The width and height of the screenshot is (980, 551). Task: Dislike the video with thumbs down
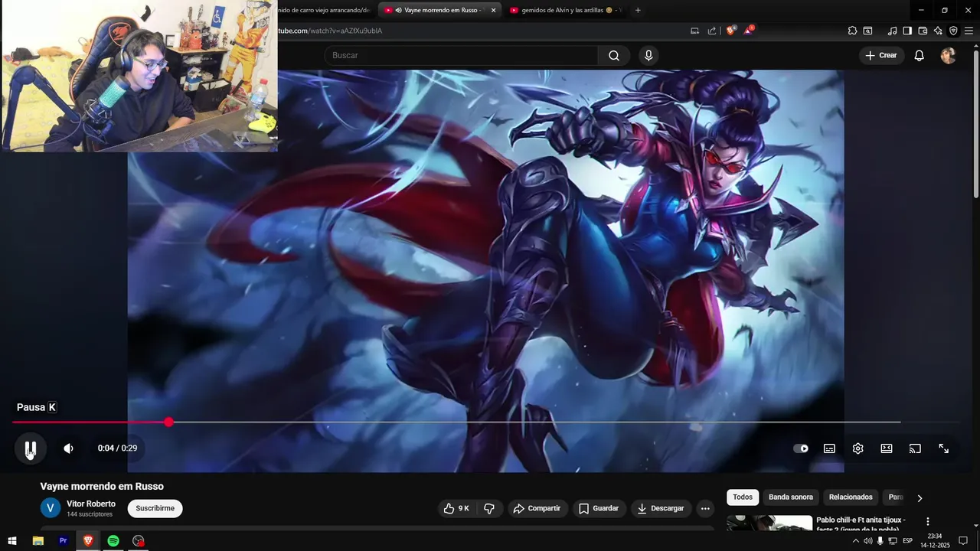coord(489,508)
